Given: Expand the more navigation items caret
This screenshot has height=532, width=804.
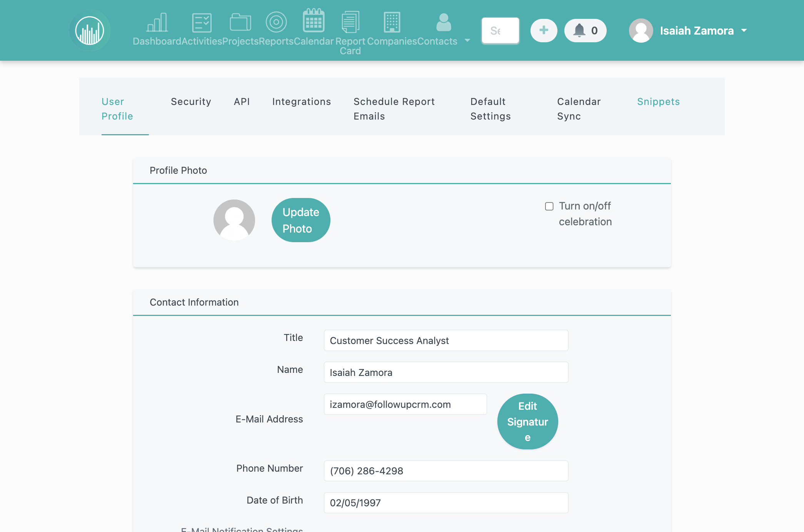Looking at the screenshot, I should click(x=467, y=40).
